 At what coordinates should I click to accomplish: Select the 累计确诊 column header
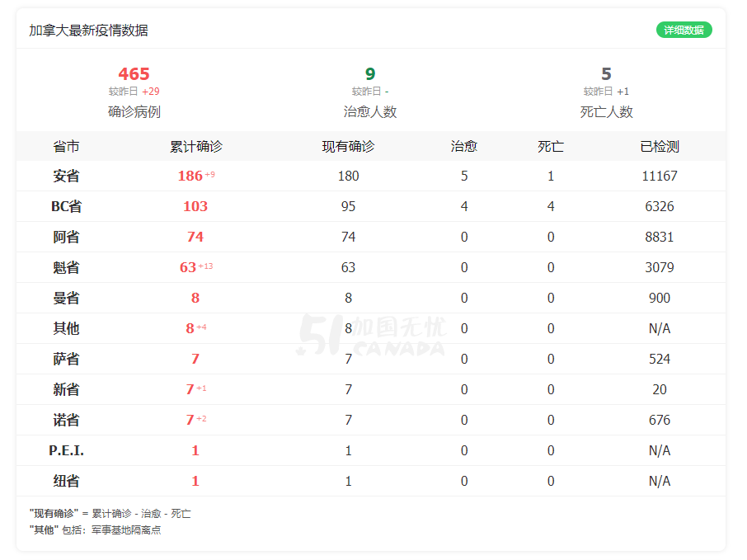coord(195,146)
